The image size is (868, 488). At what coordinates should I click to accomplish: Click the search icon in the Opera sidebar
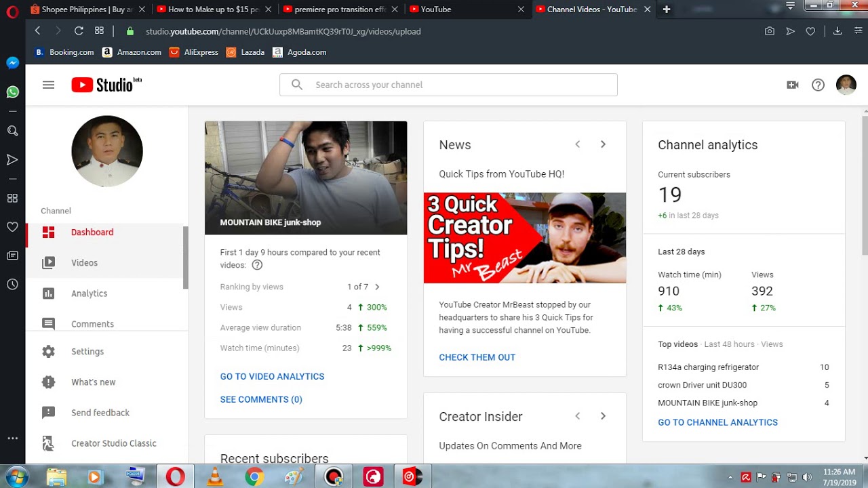[12, 131]
